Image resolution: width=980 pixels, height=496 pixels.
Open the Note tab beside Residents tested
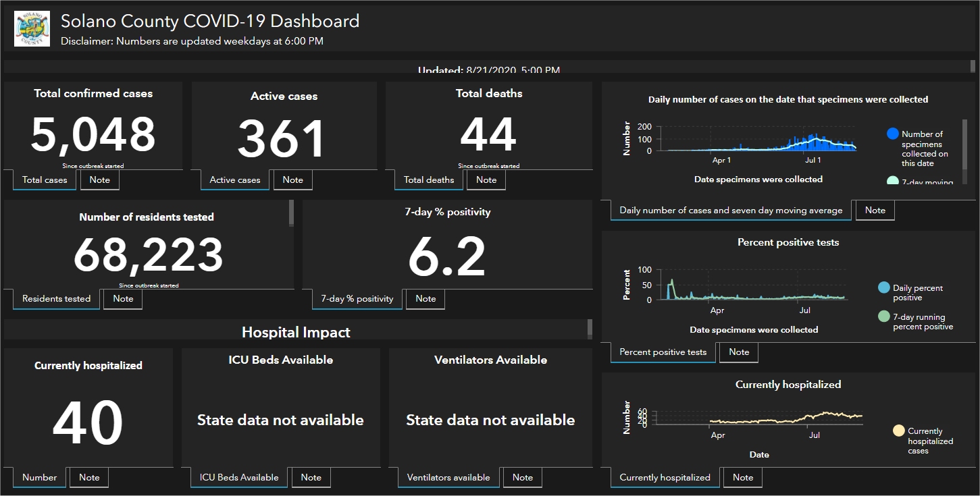click(x=122, y=298)
